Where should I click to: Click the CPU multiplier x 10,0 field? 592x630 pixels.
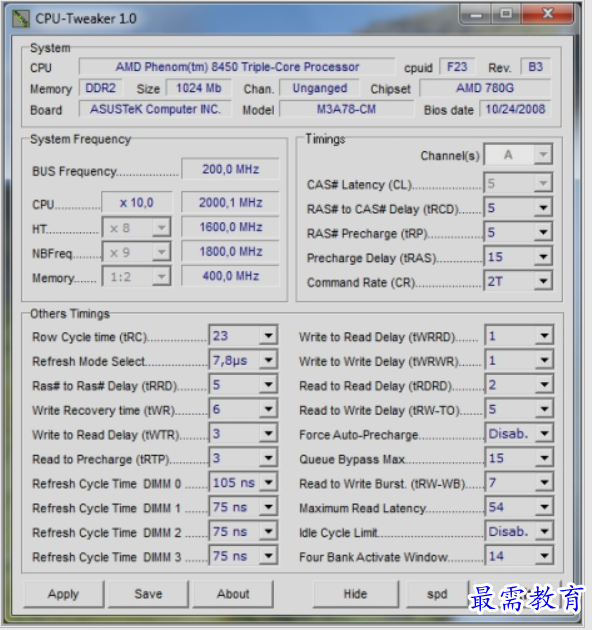point(137,202)
